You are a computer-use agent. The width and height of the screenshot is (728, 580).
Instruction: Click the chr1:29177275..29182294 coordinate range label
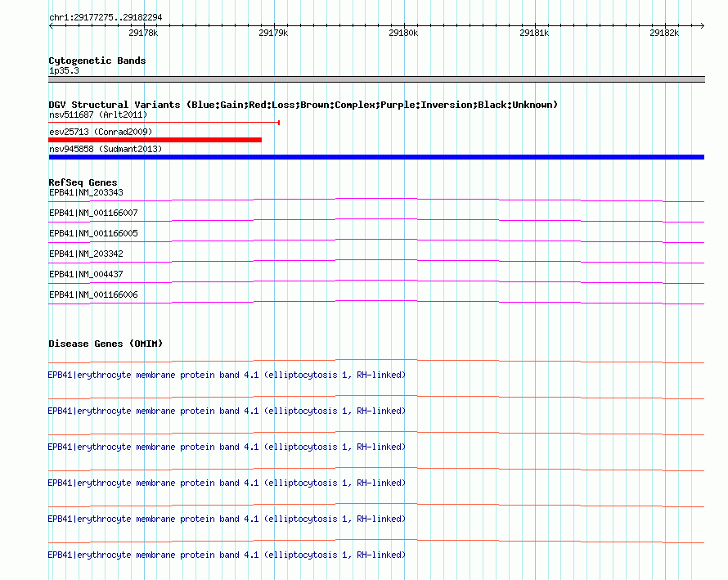point(106,17)
